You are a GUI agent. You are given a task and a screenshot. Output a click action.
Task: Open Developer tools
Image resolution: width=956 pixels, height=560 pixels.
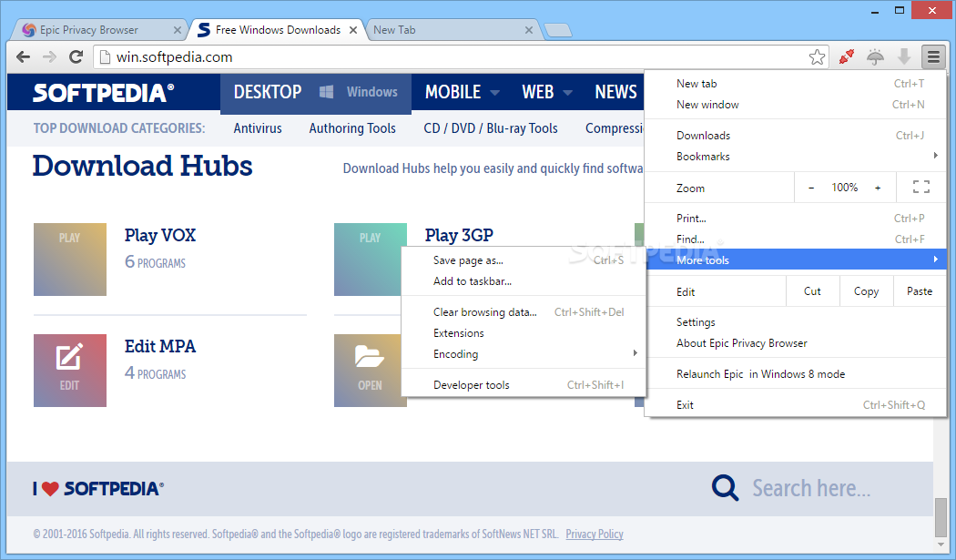click(x=524, y=385)
